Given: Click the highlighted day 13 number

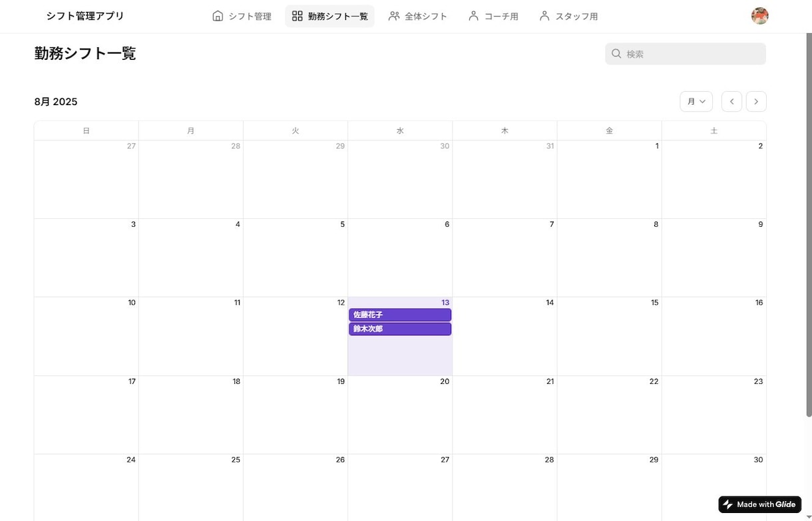Looking at the screenshot, I should 445,303.
